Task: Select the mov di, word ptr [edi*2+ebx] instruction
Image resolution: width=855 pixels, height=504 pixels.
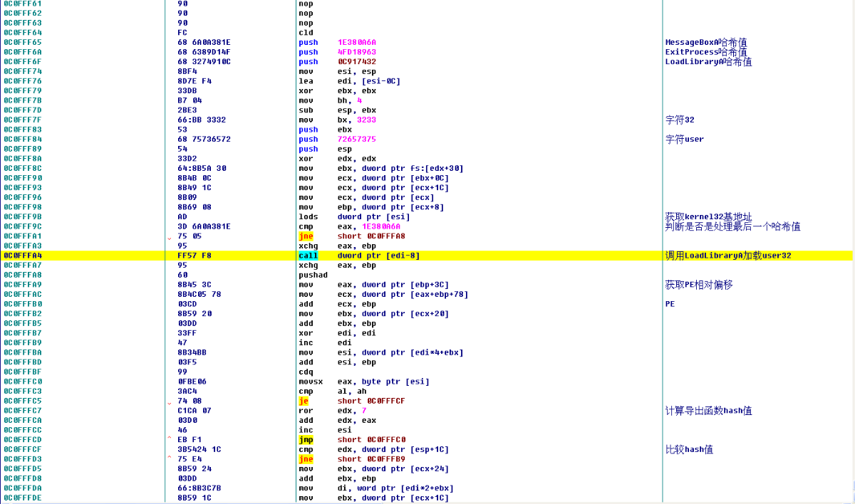Action: pyautogui.click(x=376, y=488)
